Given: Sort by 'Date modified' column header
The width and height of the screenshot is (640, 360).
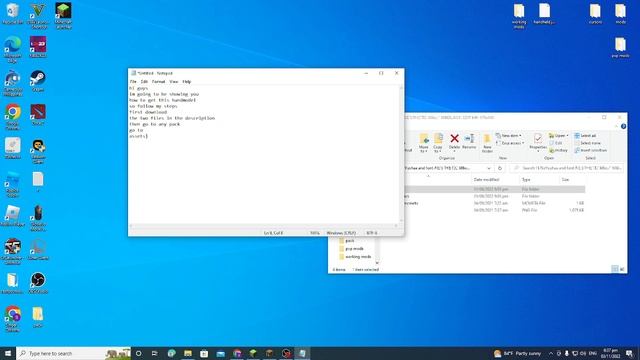Looking at the screenshot, I should (486, 180).
